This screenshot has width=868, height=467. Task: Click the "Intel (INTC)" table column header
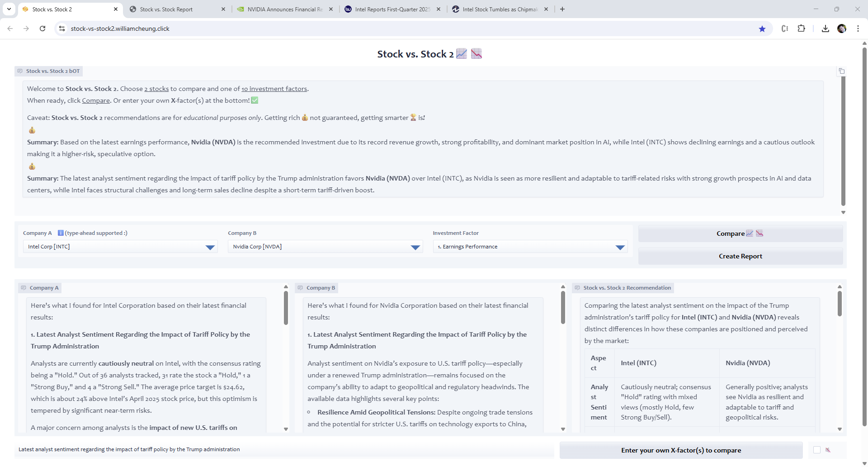tap(638, 363)
